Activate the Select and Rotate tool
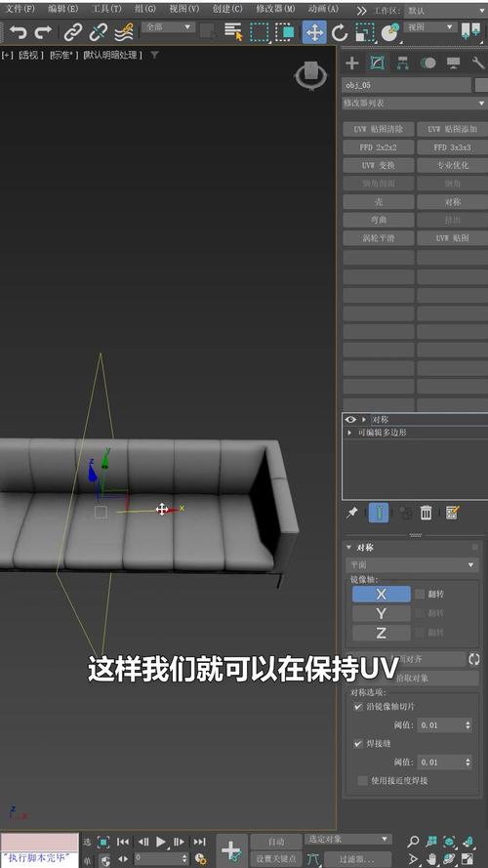The image size is (488, 868). click(340, 33)
